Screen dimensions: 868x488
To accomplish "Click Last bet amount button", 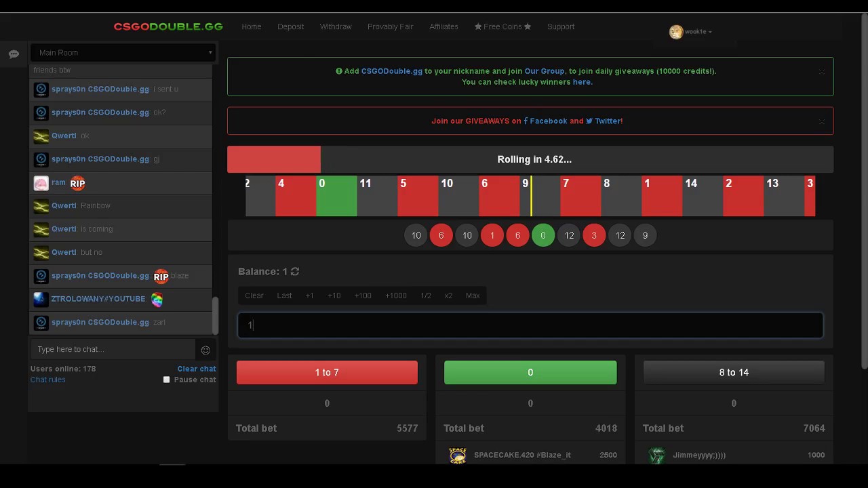I will 284,296.
